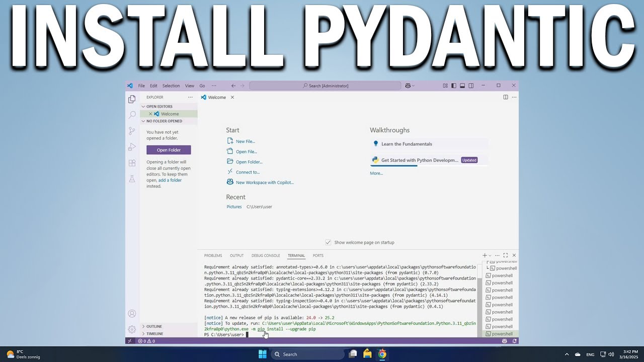Screen dimensions: 644x362
Task: Open new terminal launch profile dropdown
Action: click(491, 255)
